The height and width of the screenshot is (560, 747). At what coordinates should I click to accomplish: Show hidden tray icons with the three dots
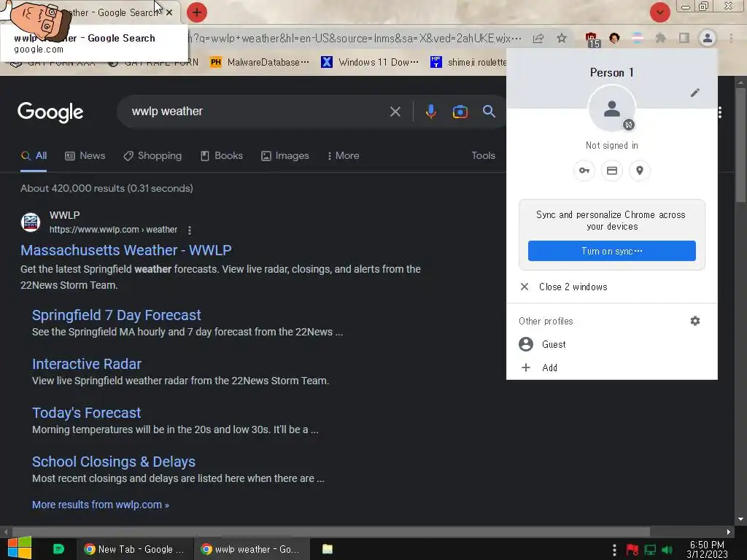tap(614, 550)
